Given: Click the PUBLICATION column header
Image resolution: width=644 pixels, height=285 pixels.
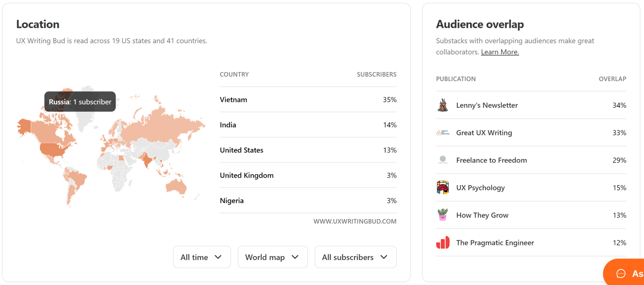Looking at the screenshot, I should click(456, 79).
